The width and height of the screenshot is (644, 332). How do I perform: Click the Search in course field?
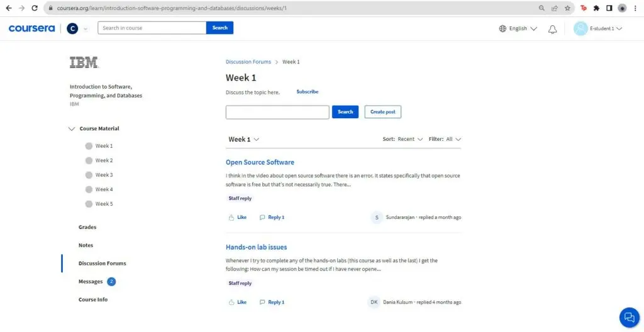click(152, 28)
